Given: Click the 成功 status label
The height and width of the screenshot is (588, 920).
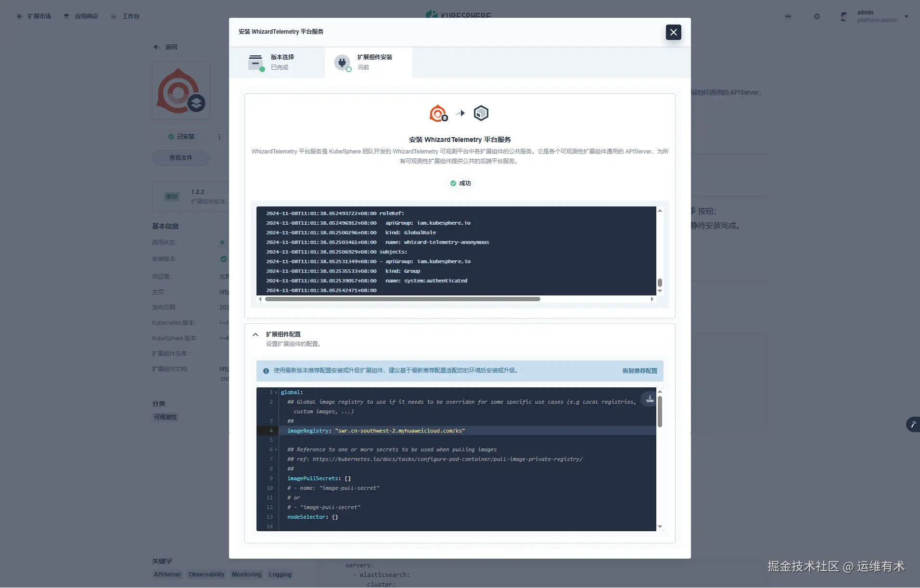Looking at the screenshot, I should point(465,183).
